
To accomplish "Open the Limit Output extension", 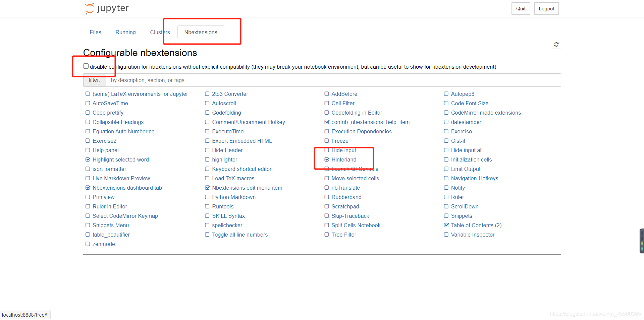I will [x=466, y=169].
